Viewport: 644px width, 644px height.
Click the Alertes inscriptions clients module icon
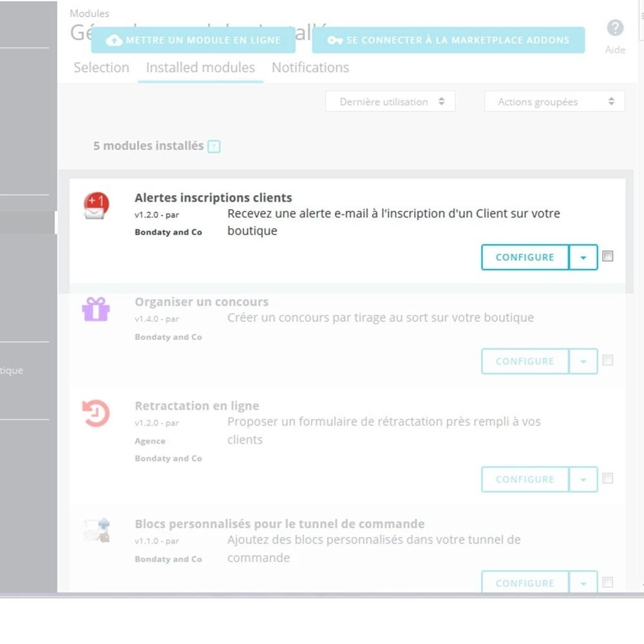click(96, 205)
